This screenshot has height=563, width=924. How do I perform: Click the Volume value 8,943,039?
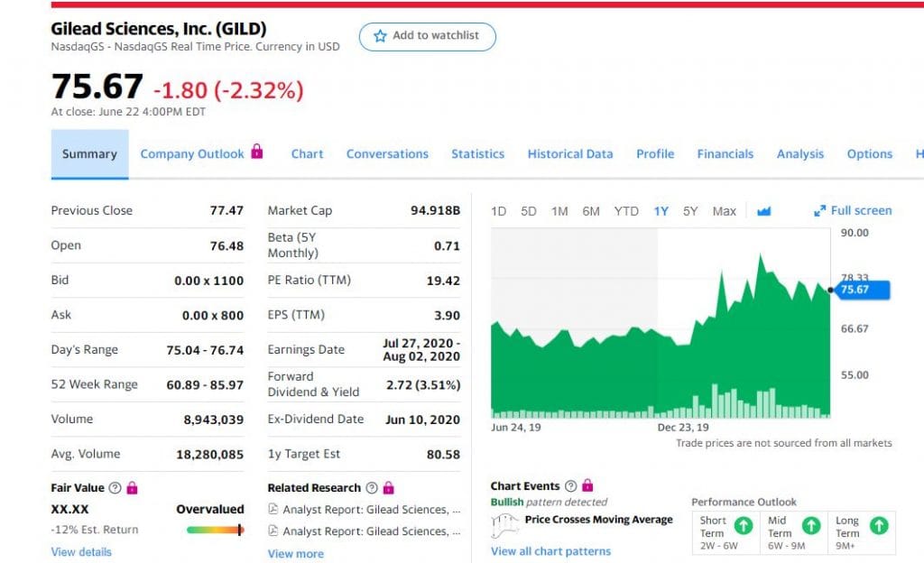[x=213, y=420]
